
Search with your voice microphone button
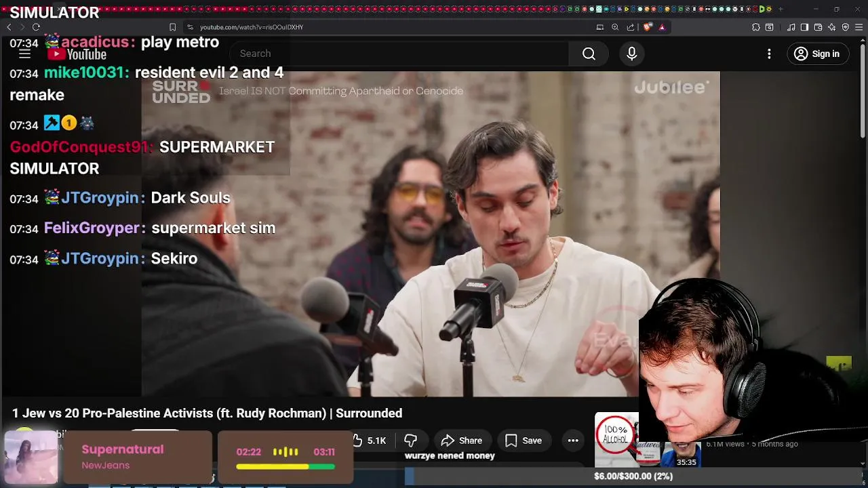(x=632, y=54)
